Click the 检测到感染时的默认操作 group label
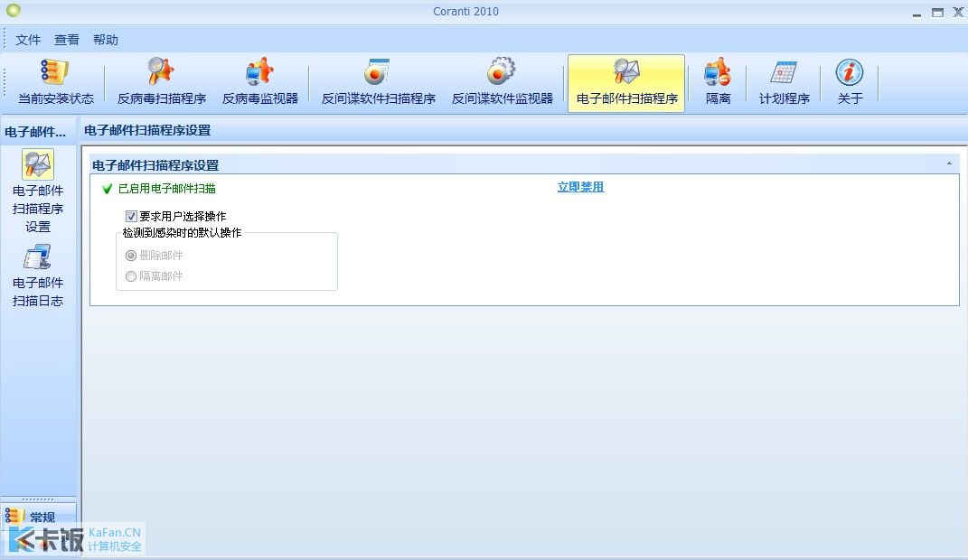 182,232
